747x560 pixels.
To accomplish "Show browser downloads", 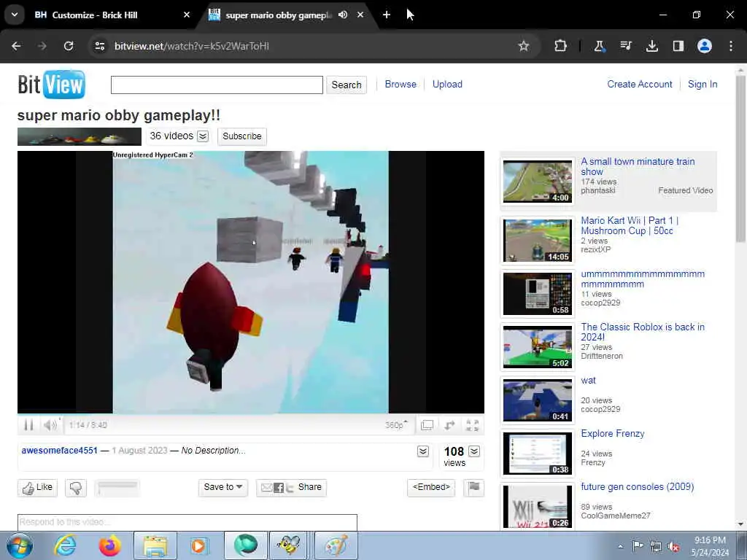I will click(x=651, y=46).
